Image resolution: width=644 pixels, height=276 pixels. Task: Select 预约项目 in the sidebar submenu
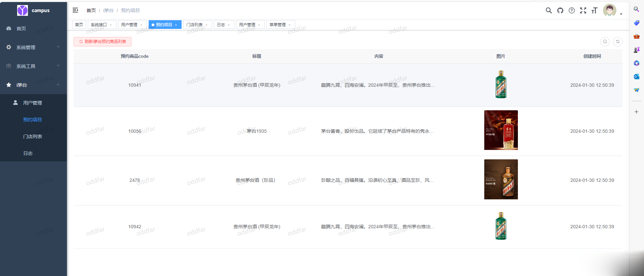[x=33, y=120]
